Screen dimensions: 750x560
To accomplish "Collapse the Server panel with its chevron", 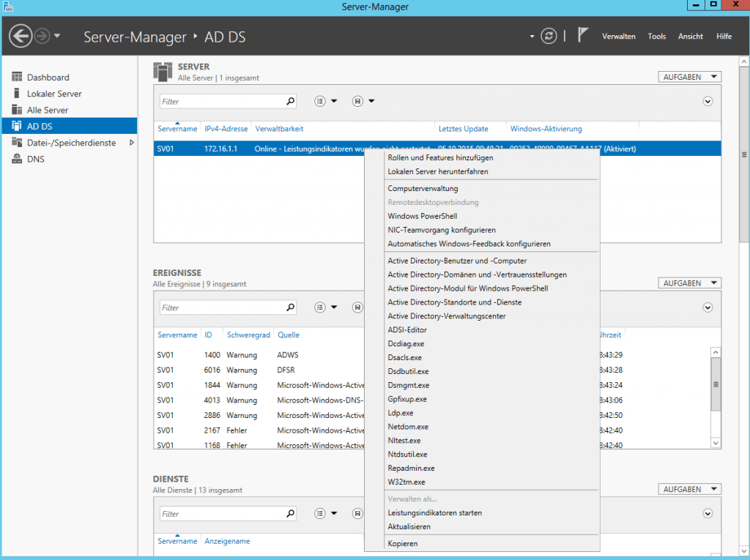I will 708,101.
